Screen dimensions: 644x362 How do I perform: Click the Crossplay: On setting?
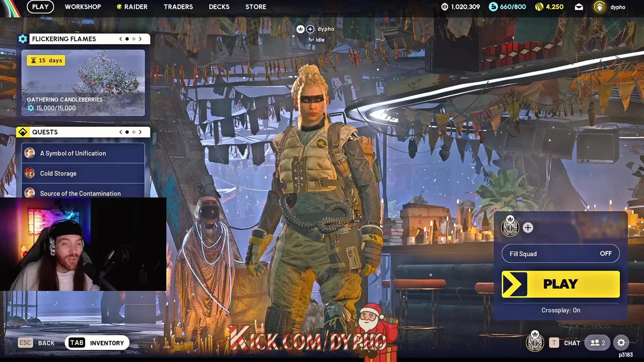tap(560, 310)
